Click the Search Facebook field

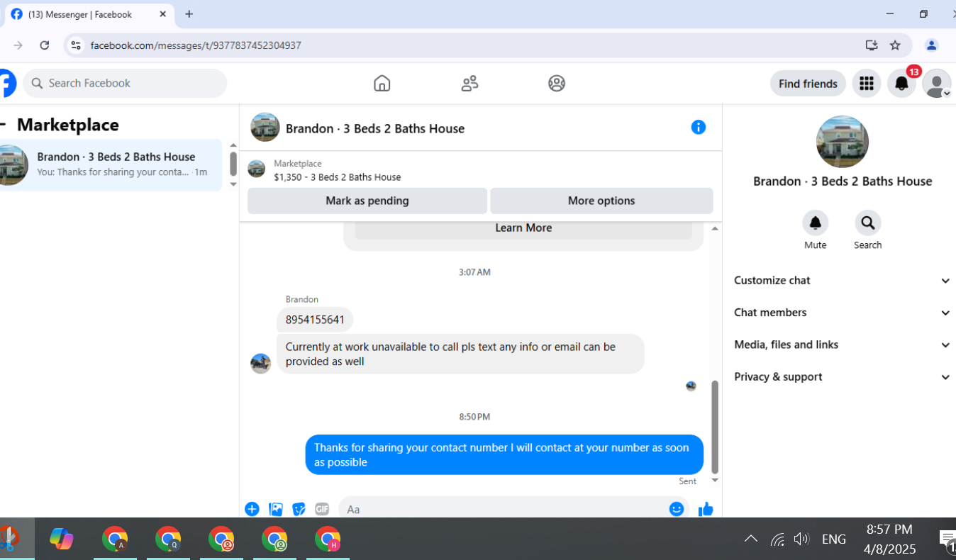click(125, 84)
